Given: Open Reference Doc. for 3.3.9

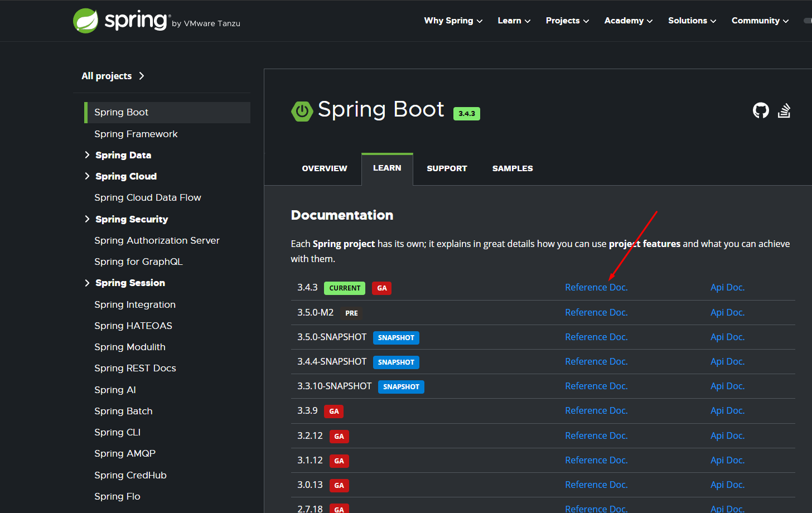Looking at the screenshot, I should (x=596, y=410).
